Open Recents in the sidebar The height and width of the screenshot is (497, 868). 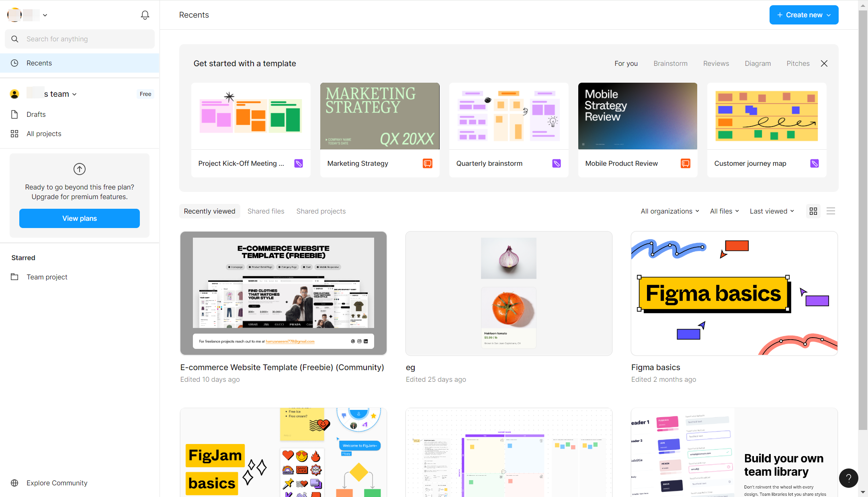point(80,63)
